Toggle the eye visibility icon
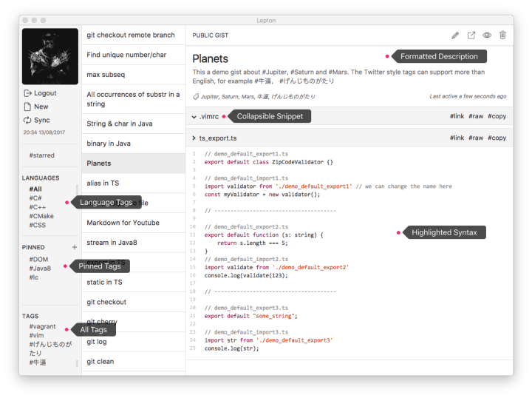Image resolution: width=532 pixels, height=398 pixels. coord(487,36)
